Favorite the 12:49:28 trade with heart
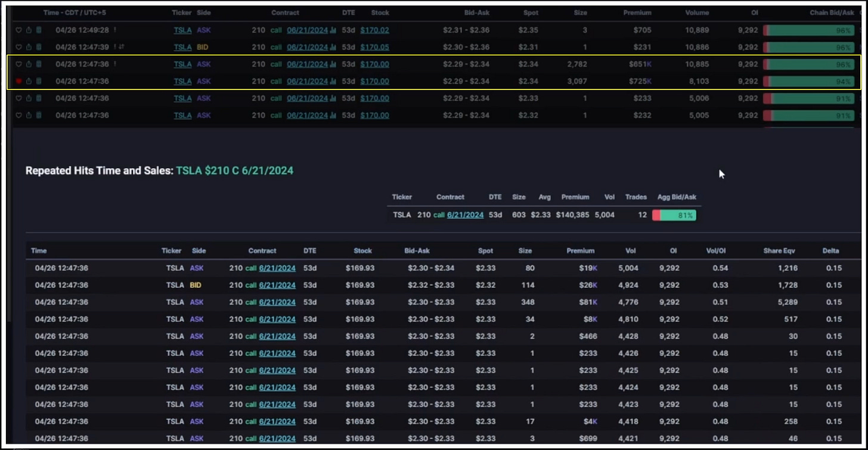The height and width of the screenshot is (450, 868). pos(18,30)
